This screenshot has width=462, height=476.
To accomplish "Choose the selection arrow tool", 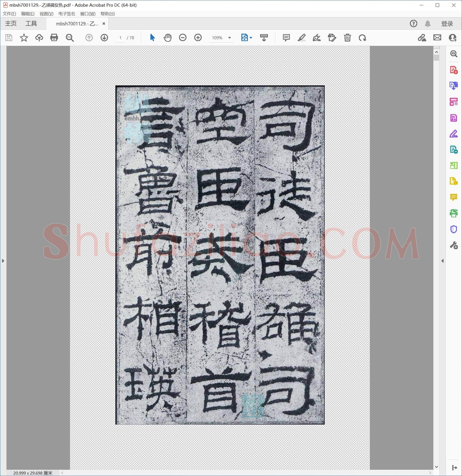I will [x=152, y=38].
